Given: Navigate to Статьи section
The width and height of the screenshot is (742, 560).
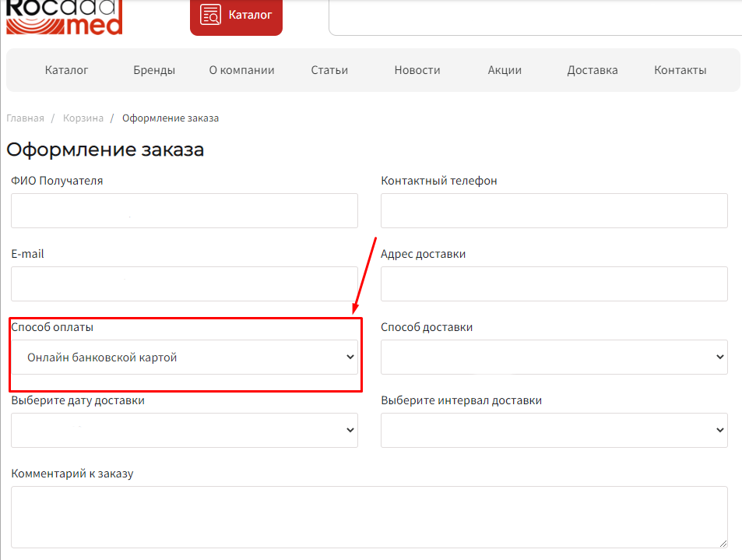Looking at the screenshot, I should (329, 70).
